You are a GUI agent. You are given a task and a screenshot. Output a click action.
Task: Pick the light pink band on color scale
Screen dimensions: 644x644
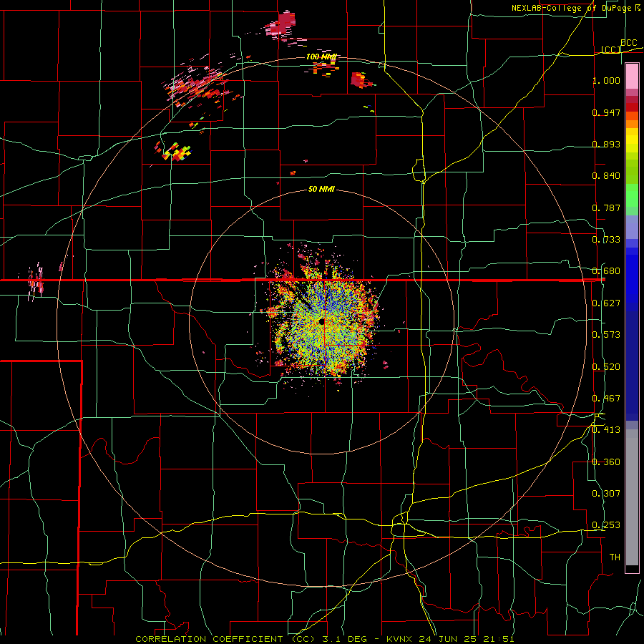(x=632, y=77)
